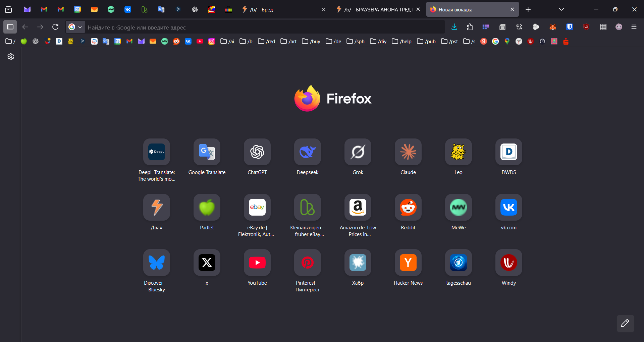Open the Downloads panel
This screenshot has width=644, height=342.
point(454,27)
